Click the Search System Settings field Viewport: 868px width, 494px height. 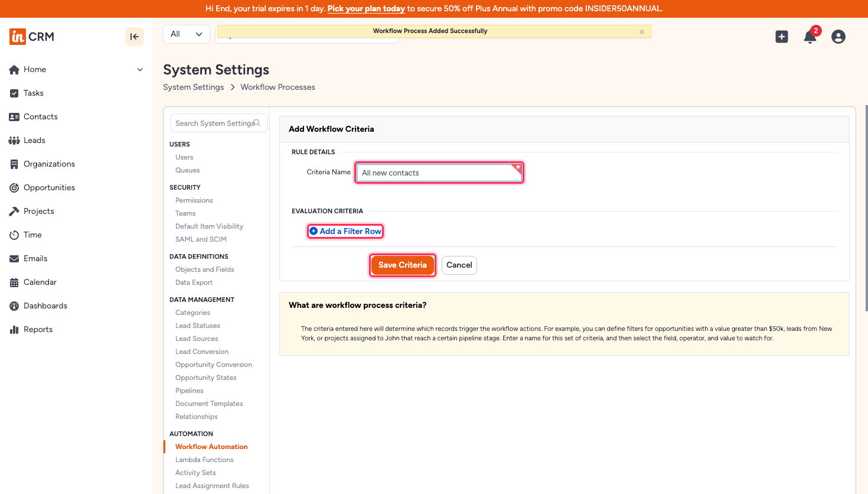pos(218,123)
